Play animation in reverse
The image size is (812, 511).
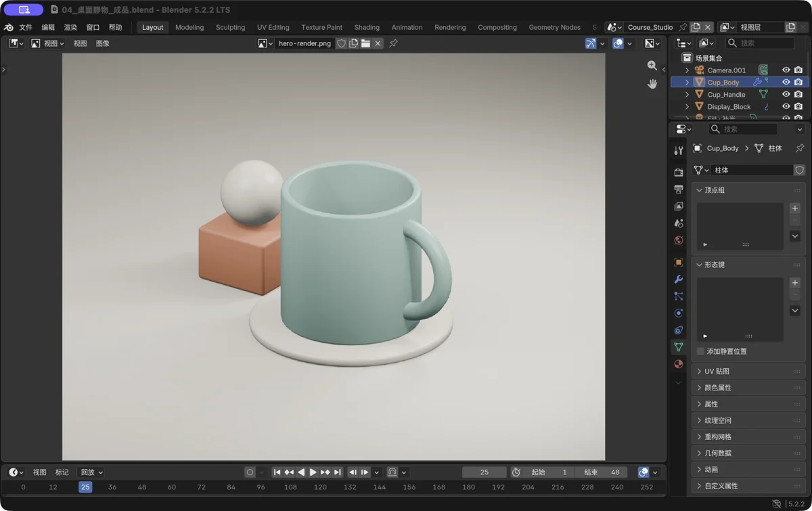click(301, 472)
